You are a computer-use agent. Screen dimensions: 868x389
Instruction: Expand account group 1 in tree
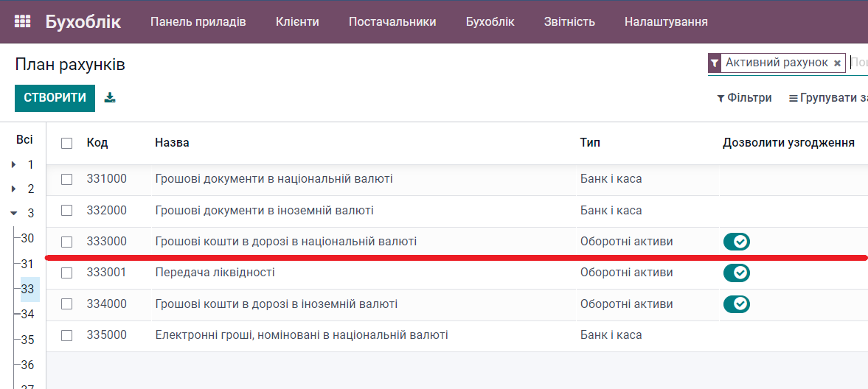pos(14,165)
